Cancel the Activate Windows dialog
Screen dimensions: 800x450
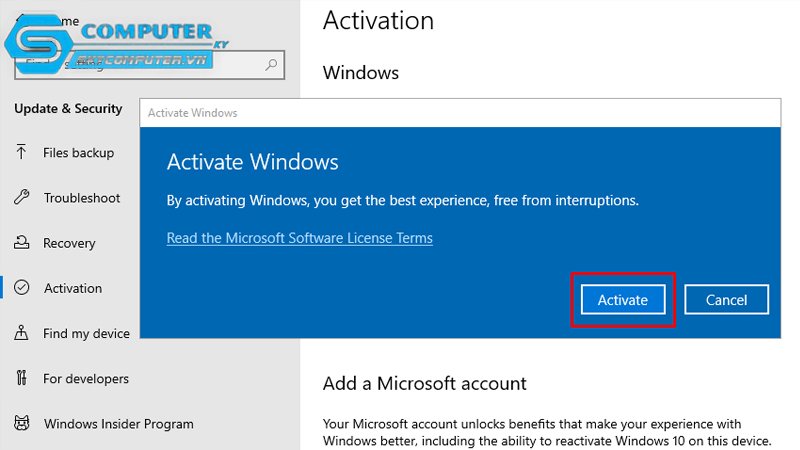click(726, 299)
